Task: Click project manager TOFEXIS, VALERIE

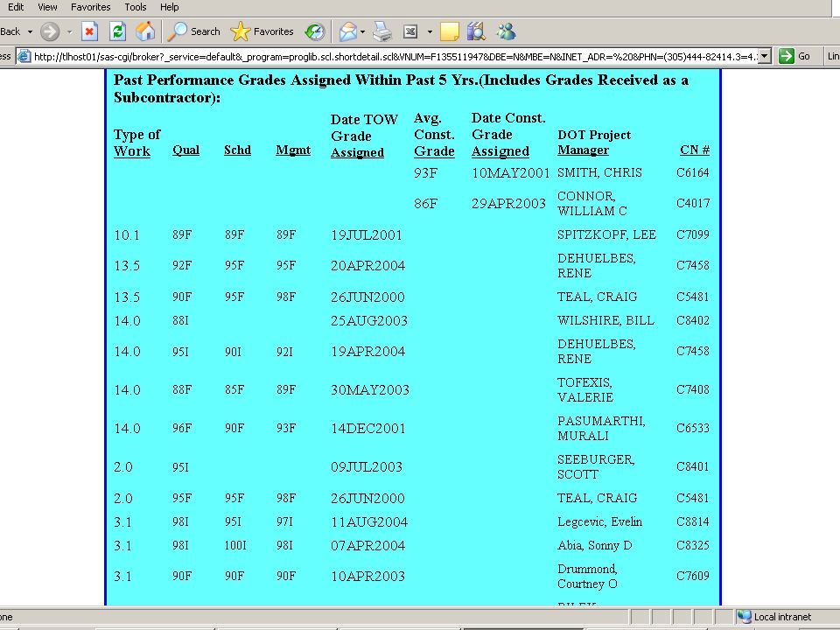Action: tap(585, 390)
